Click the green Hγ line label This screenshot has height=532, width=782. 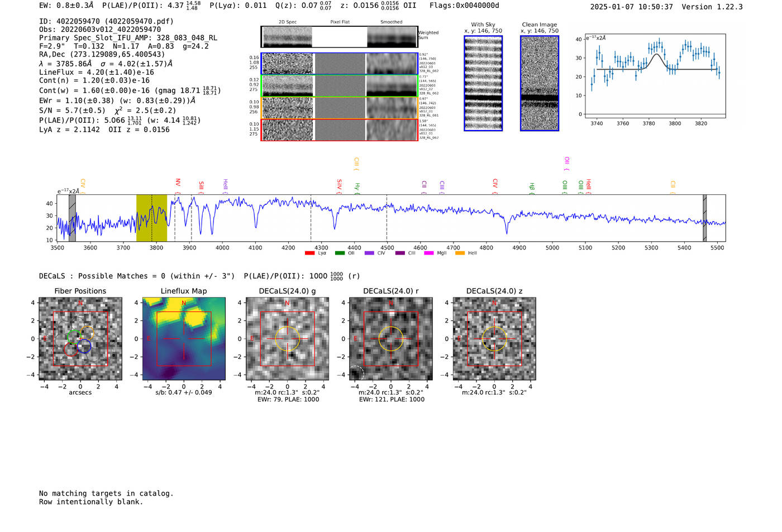[357, 189]
